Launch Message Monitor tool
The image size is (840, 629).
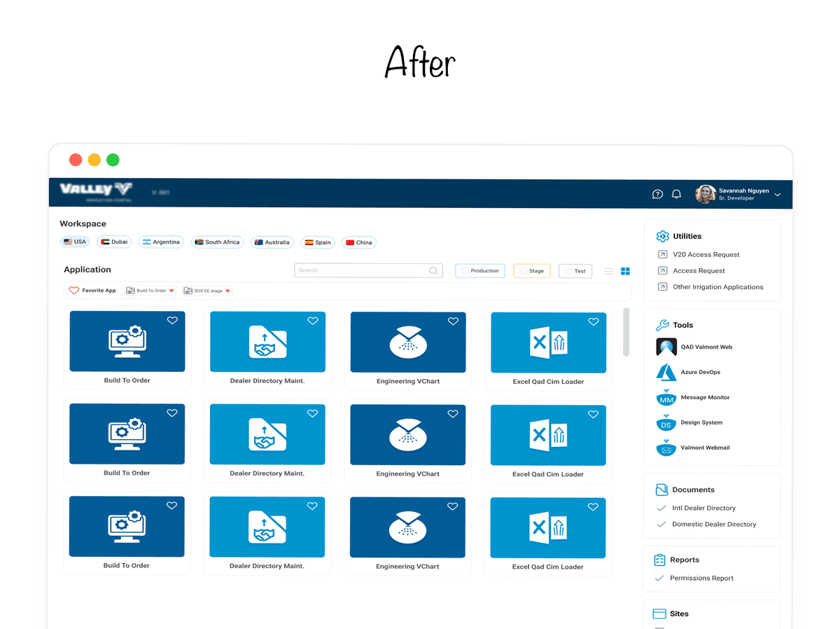(693, 398)
